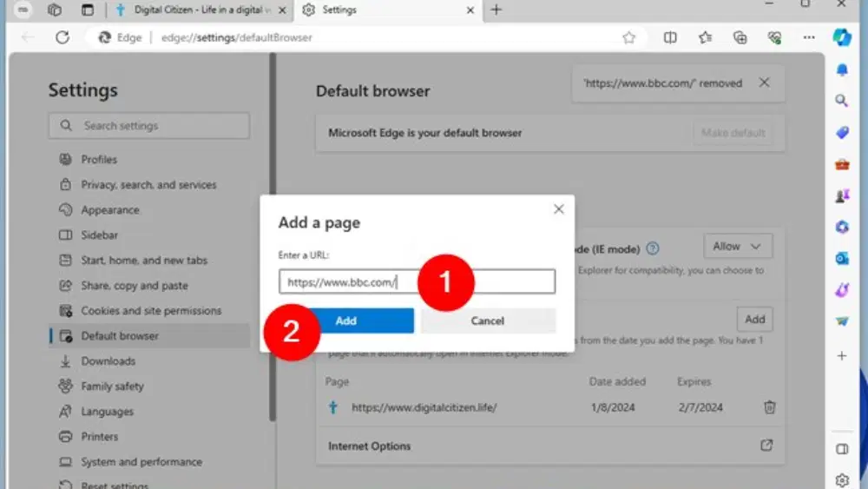Viewport: 868px width, 489px height.
Task: Click the IE mode help question icon
Action: point(653,248)
